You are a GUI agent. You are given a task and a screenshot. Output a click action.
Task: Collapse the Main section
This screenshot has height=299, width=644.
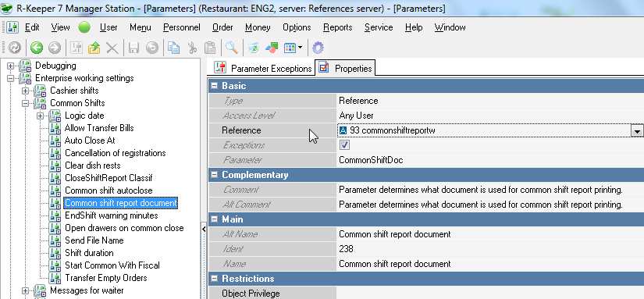pyautogui.click(x=214, y=219)
